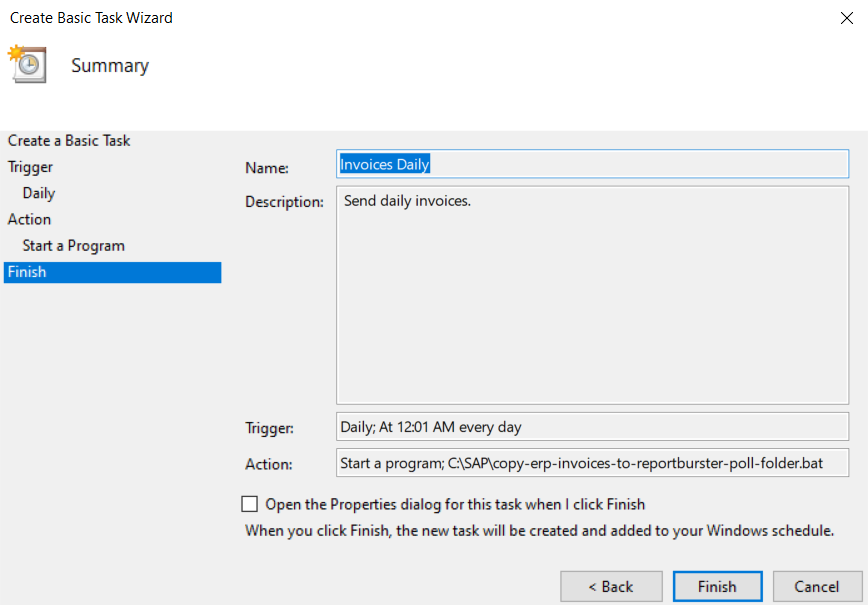This screenshot has width=868, height=605.
Task: Click the Trigger: label beside the schedule
Action: [270, 428]
